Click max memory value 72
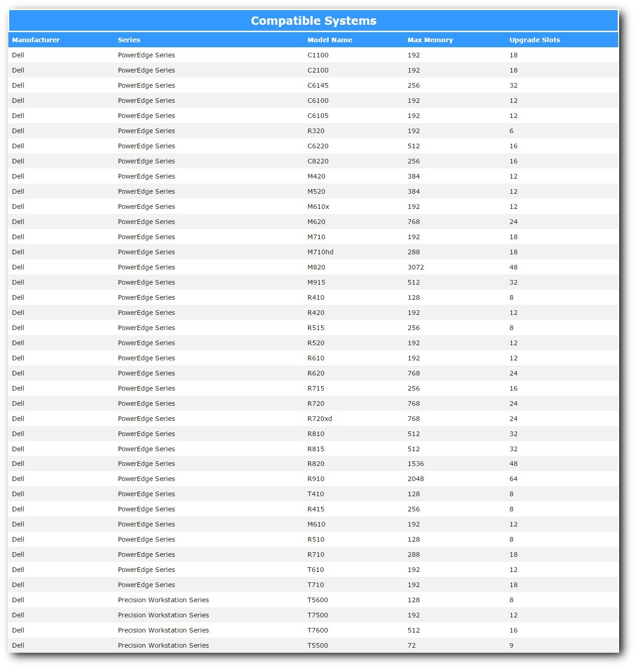This screenshot has height=672, width=643. coord(412,645)
